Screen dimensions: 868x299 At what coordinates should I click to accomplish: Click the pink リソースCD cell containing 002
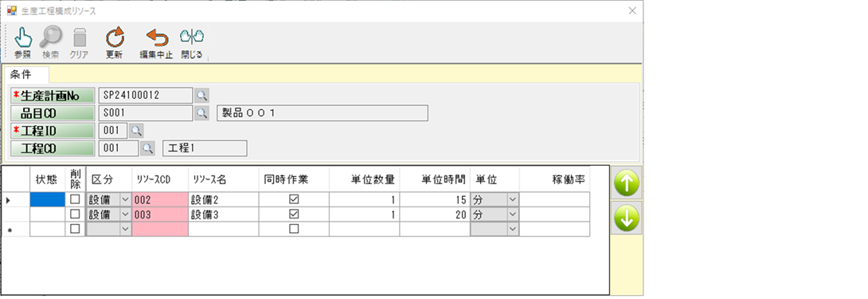point(160,199)
